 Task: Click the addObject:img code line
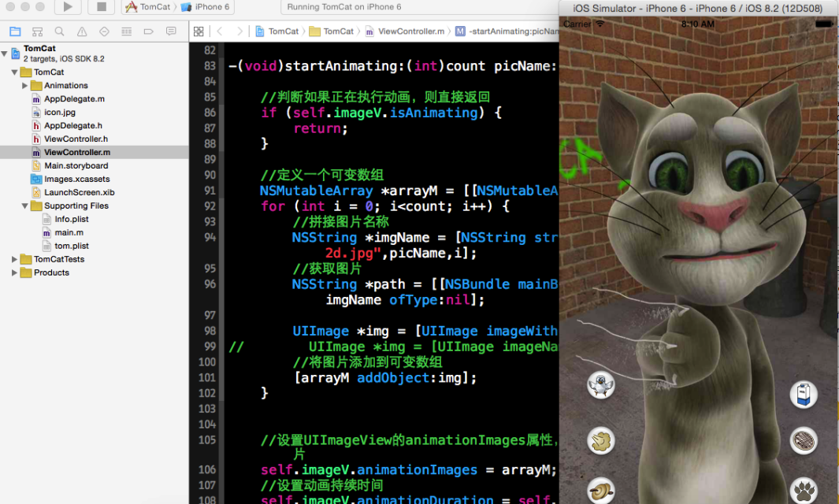(384, 378)
